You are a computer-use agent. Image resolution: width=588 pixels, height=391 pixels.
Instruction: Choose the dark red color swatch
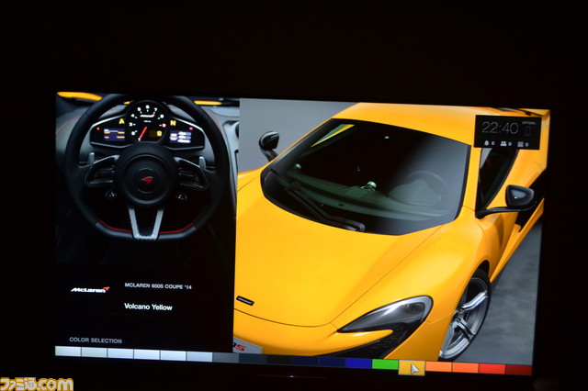pos(518,369)
